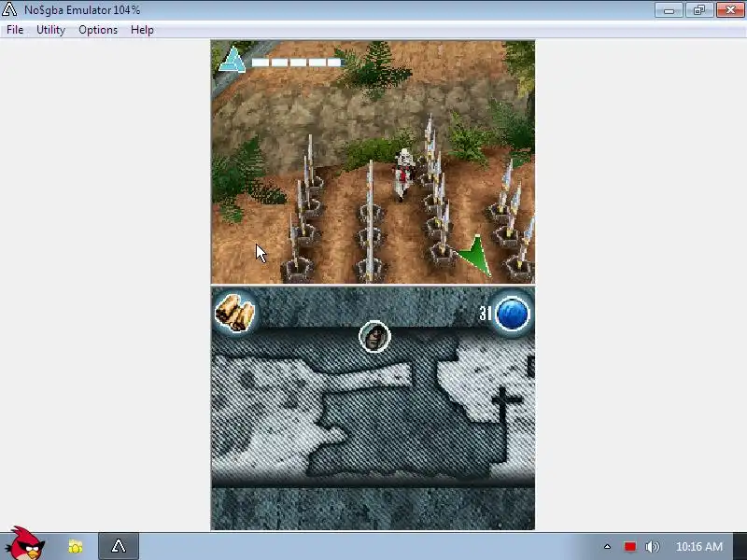The image size is (747, 560).
Task: Click the Show desktop strip on the taskbar
Action: [740, 546]
